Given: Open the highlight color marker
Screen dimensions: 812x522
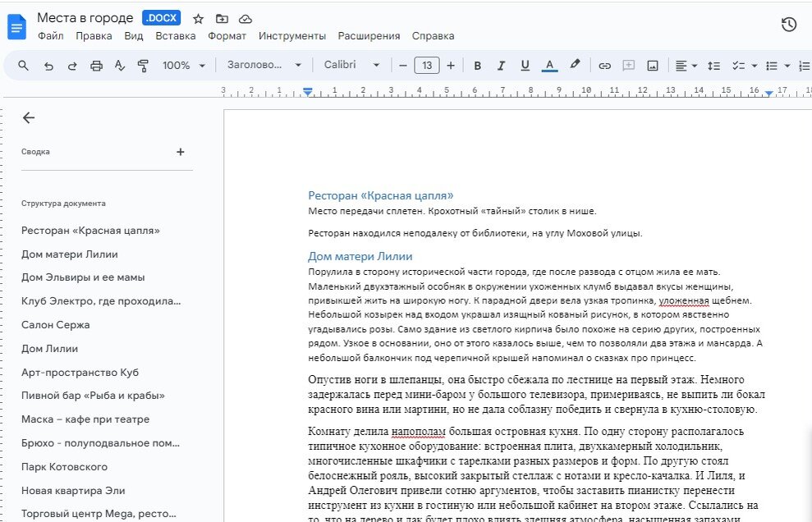Looking at the screenshot, I should pos(575,65).
